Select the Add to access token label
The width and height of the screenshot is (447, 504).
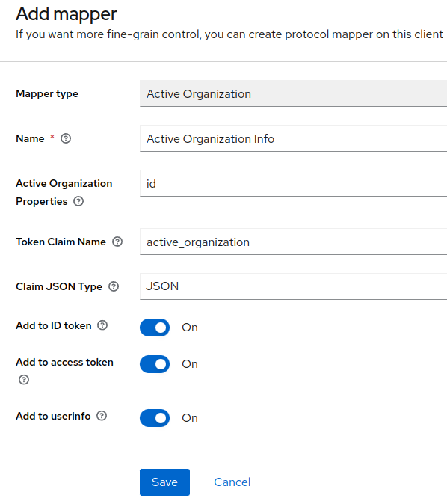coord(64,362)
